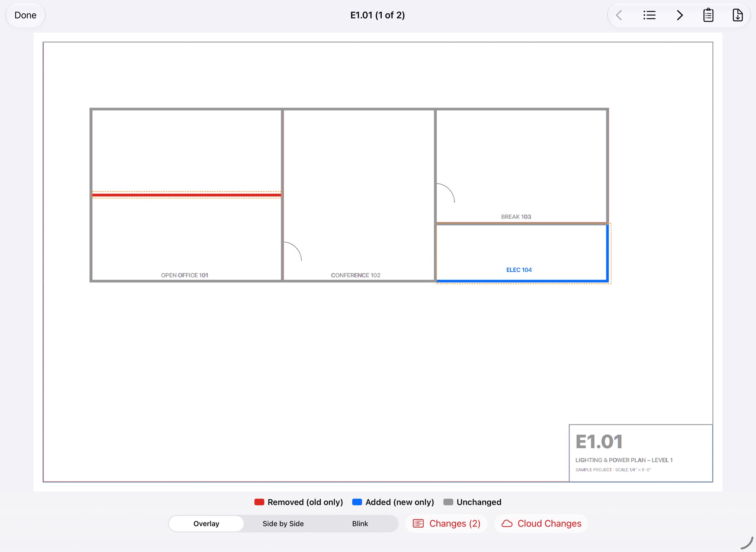Tap the Done button
The width and height of the screenshot is (756, 552).
[x=25, y=15]
